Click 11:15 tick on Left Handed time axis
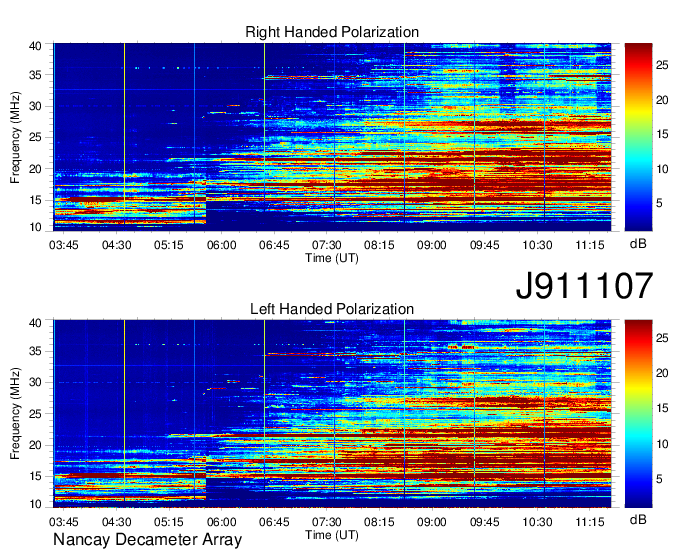This screenshot has width=680, height=552. click(x=590, y=522)
